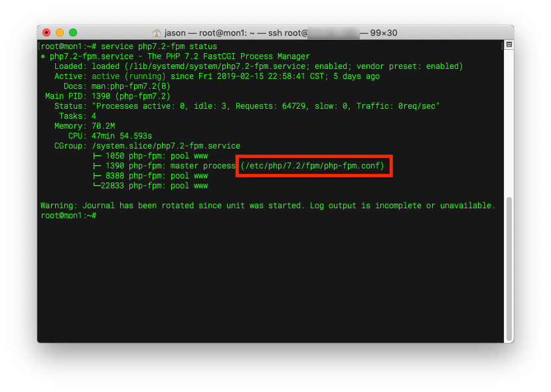Image resolution: width=551 pixels, height=392 pixels.
Task: Click the "active (running)" state text
Action: (x=128, y=76)
